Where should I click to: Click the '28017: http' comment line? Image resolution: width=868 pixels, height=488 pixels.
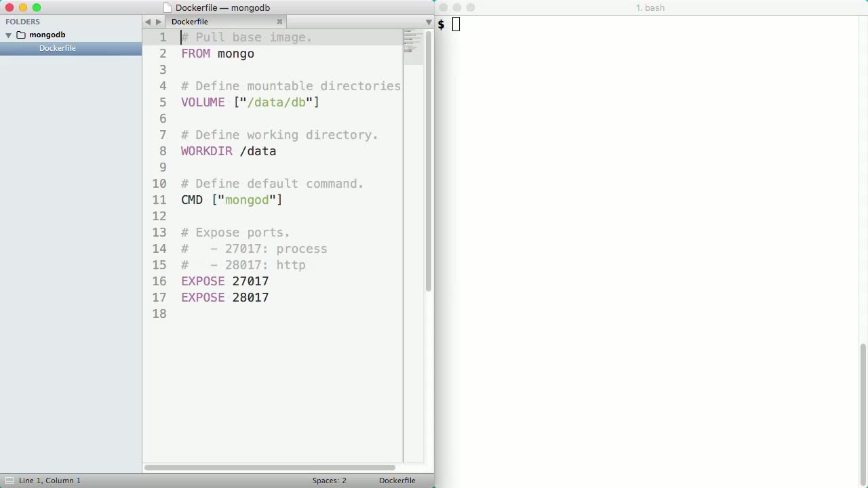[x=265, y=265]
